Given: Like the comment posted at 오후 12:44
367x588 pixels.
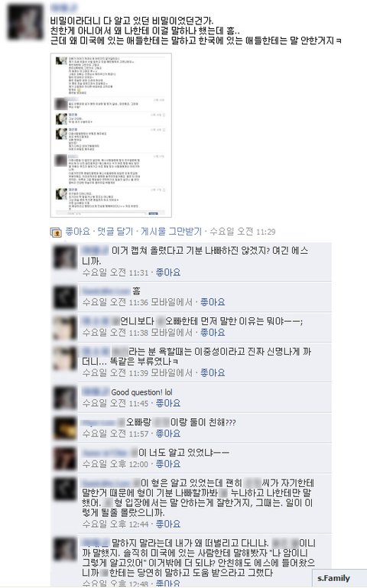Looking at the screenshot, I should [168, 524].
